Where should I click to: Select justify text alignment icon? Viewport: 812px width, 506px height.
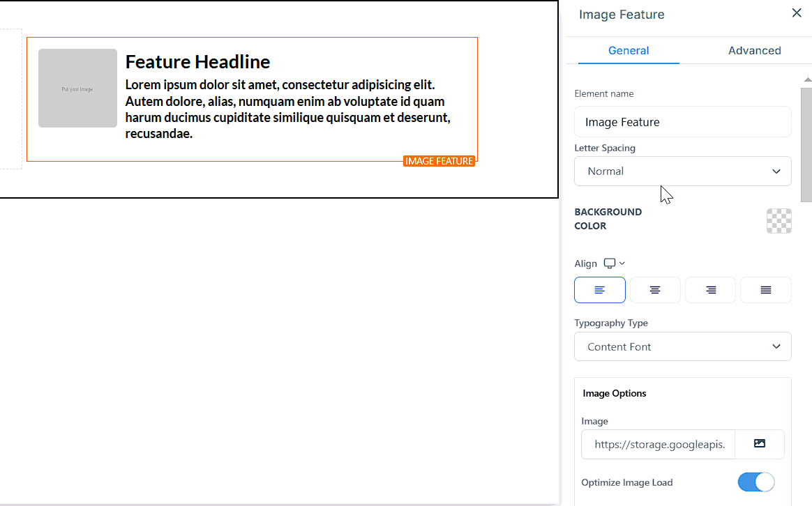(x=765, y=290)
